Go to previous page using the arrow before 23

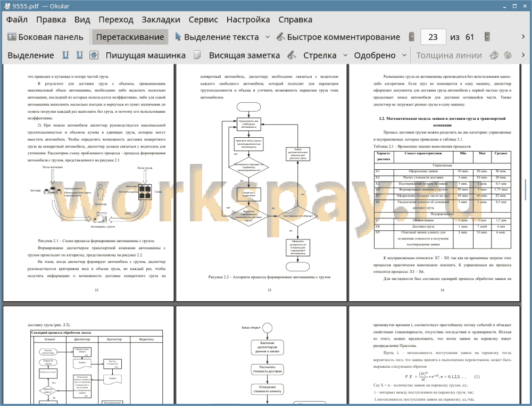pyautogui.click(x=412, y=37)
